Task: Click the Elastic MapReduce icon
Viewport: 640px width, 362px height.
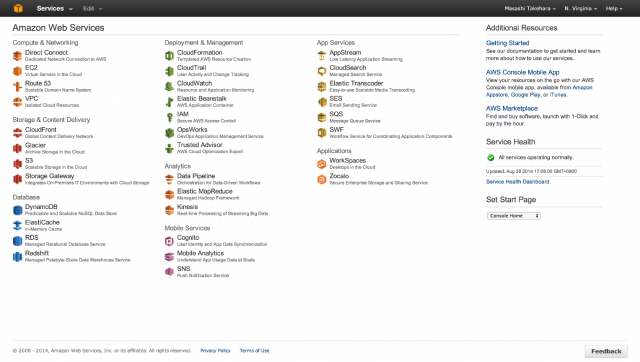Action: point(169,195)
